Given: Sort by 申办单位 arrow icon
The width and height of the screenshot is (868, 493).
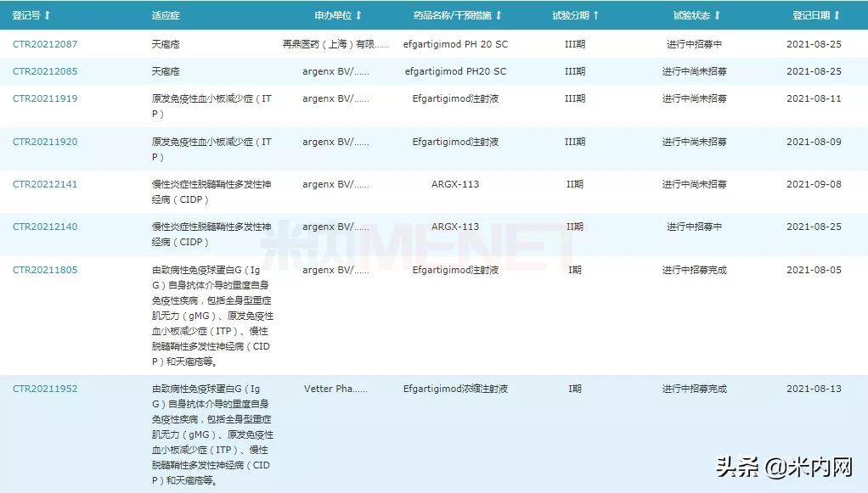Looking at the screenshot, I should click(358, 15).
